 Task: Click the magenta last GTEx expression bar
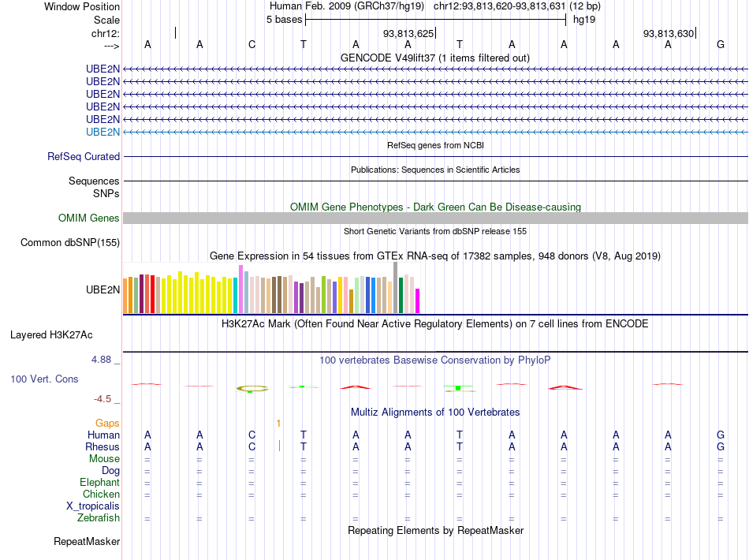(x=418, y=301)
